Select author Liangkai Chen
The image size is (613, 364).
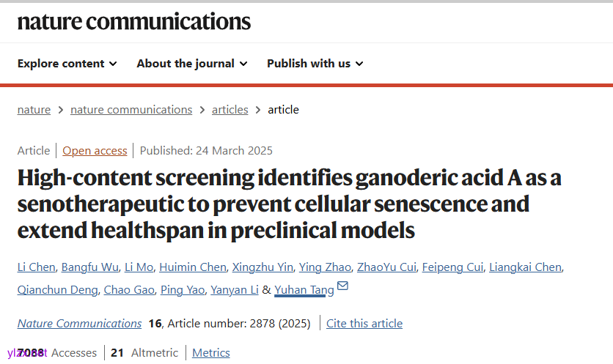(526, 267)
